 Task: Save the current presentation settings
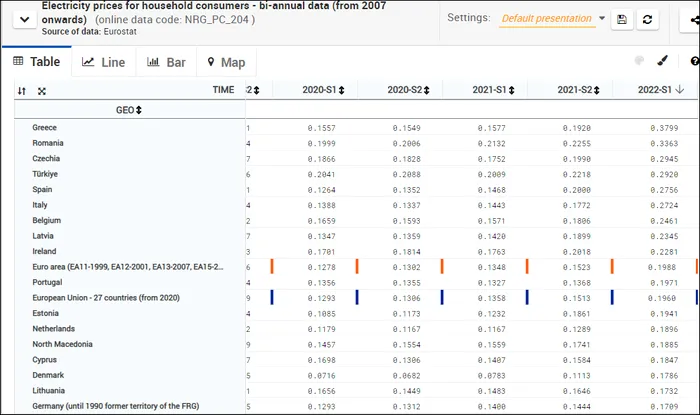[621, 19]
